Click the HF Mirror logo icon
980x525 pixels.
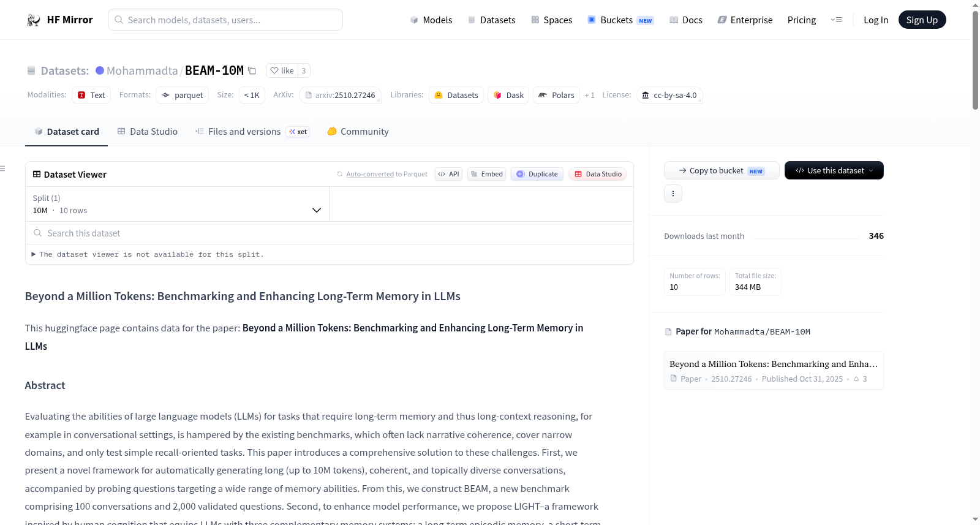(34, 20)
